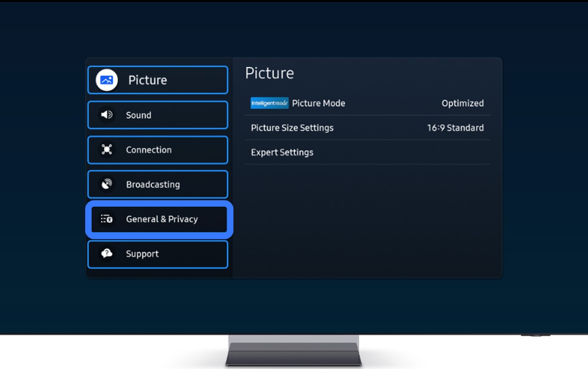588x369 pixels.
Task: Open the Support menu label
Action: 142,254
